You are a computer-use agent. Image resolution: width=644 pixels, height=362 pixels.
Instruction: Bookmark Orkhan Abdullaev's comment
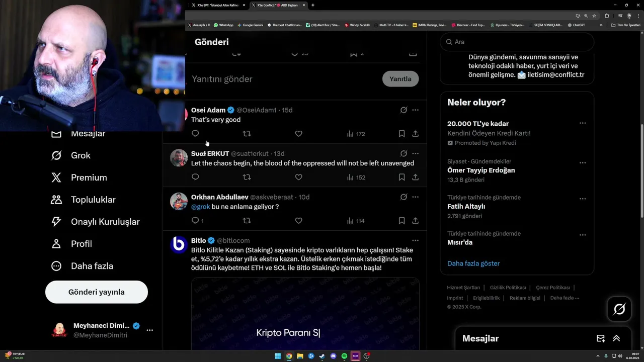pos(401,221)
